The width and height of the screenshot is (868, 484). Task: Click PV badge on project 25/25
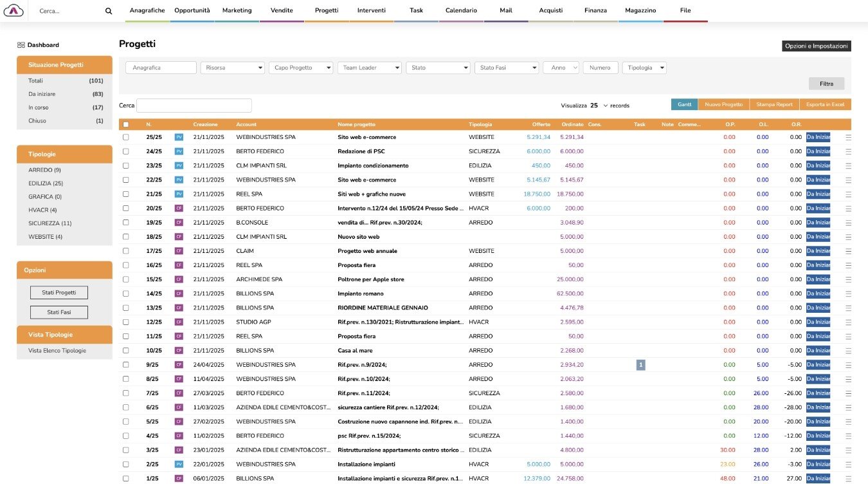(179, 137)
